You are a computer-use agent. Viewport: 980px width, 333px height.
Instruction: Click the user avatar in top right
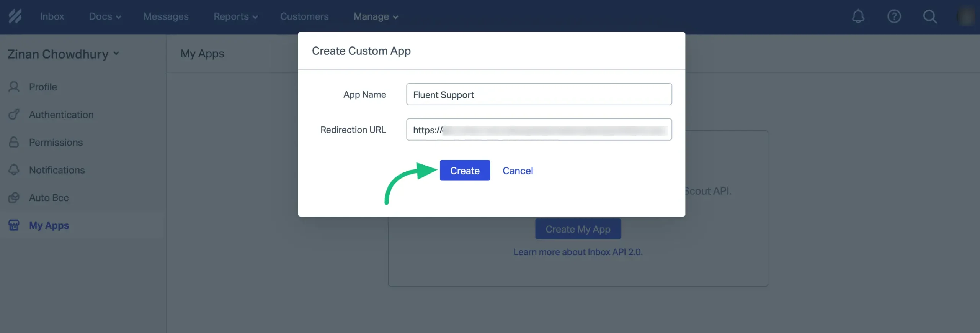(967, 16)
